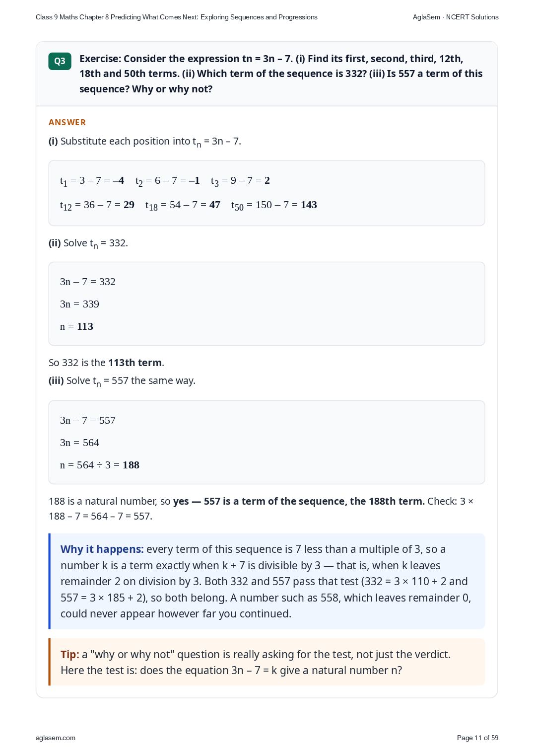Click the 'Tip:' orange callout heading

tap(70, 655)
